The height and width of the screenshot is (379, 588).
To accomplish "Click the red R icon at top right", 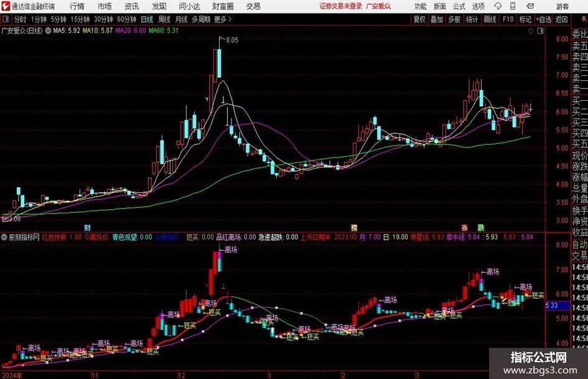I will (x=584, y=19).
